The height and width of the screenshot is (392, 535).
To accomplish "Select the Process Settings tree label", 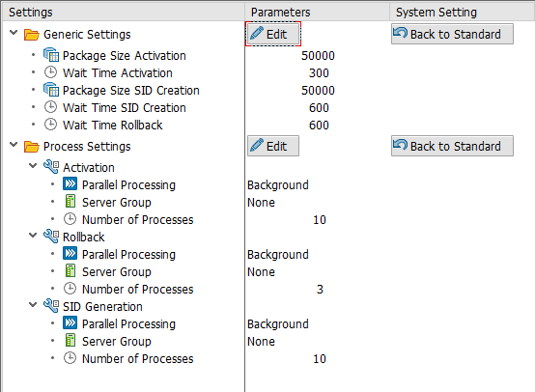I will click(87, 147).
